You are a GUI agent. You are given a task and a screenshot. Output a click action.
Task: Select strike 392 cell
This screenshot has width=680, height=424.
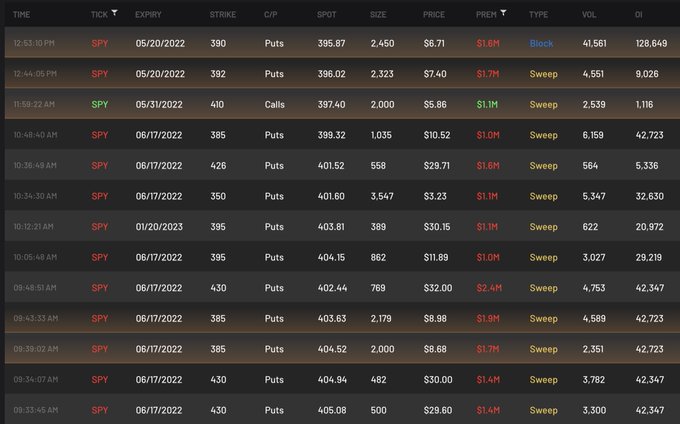pos(218,74)
